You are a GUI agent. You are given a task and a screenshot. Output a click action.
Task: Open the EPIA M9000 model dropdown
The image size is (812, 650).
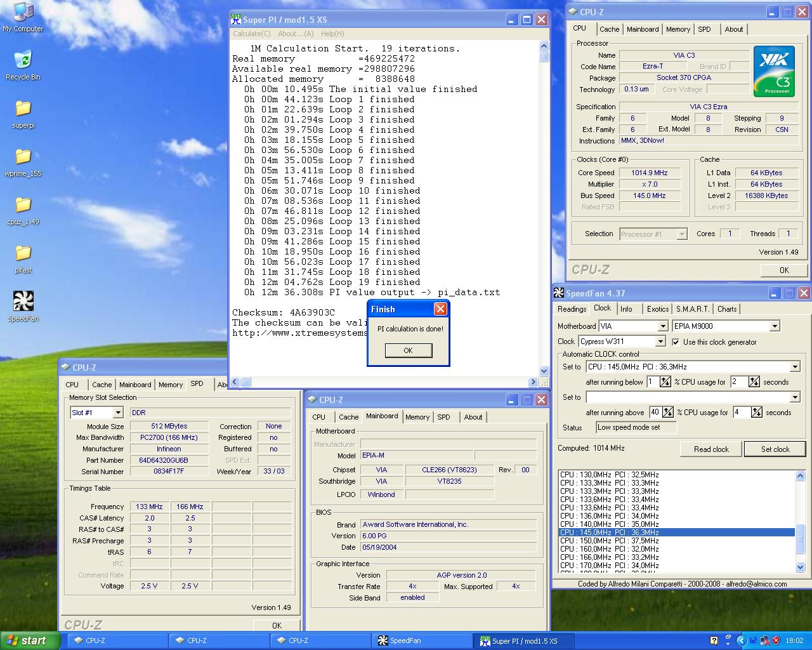point(726,326)
